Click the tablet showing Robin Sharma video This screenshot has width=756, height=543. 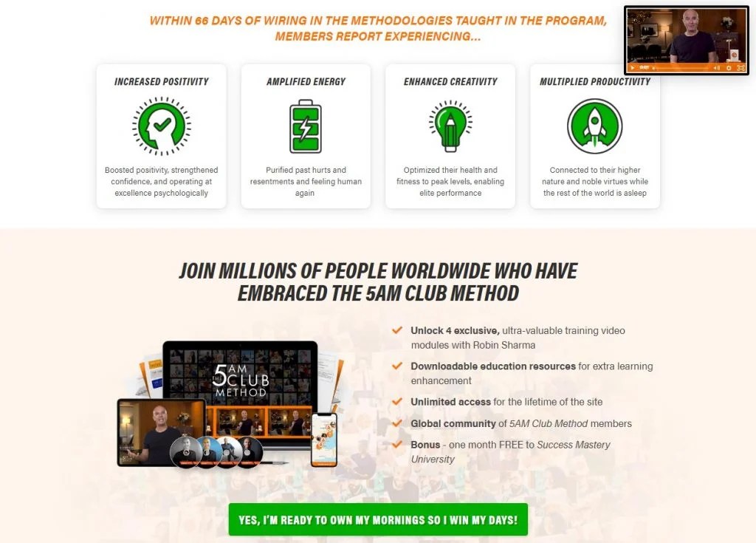point(162,432)
